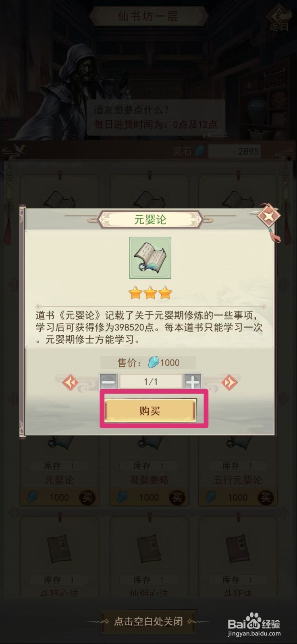This screenshot has width=297, height=644.
Task: Tap 买 button under 元婴论 item
Action: [x=87, y=497]
